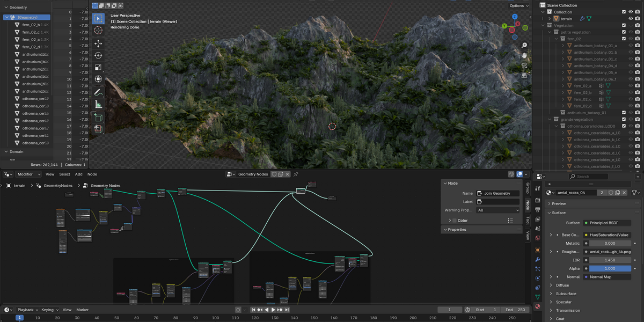Select the Measure tool in viewport toolbar

(98, 104)
